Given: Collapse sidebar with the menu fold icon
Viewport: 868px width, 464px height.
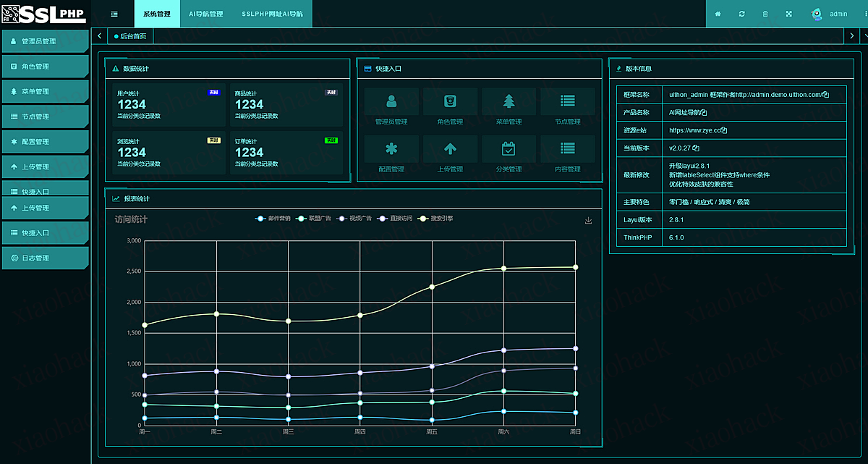Looking at the screenshot, I should pos(114,14).
